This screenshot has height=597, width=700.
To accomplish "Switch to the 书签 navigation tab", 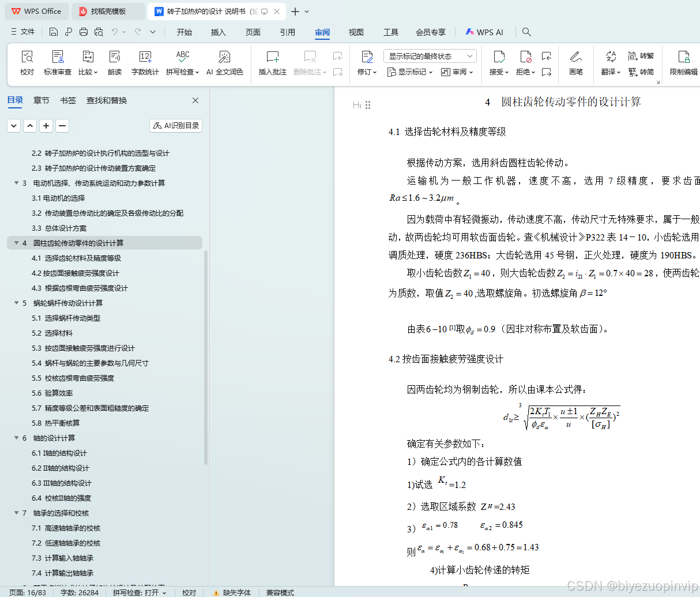I will pyautogui.click(x=68, y=100).
